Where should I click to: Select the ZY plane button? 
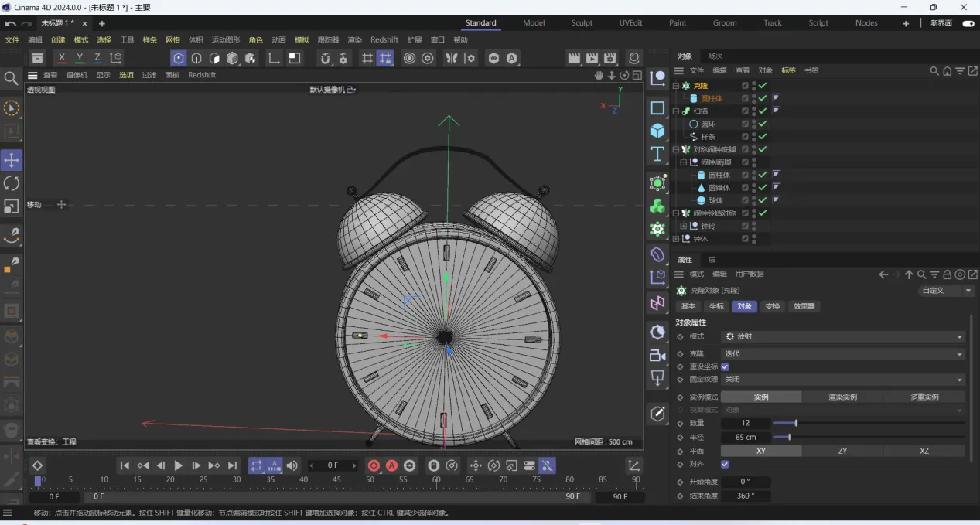[x=842, y=451]
